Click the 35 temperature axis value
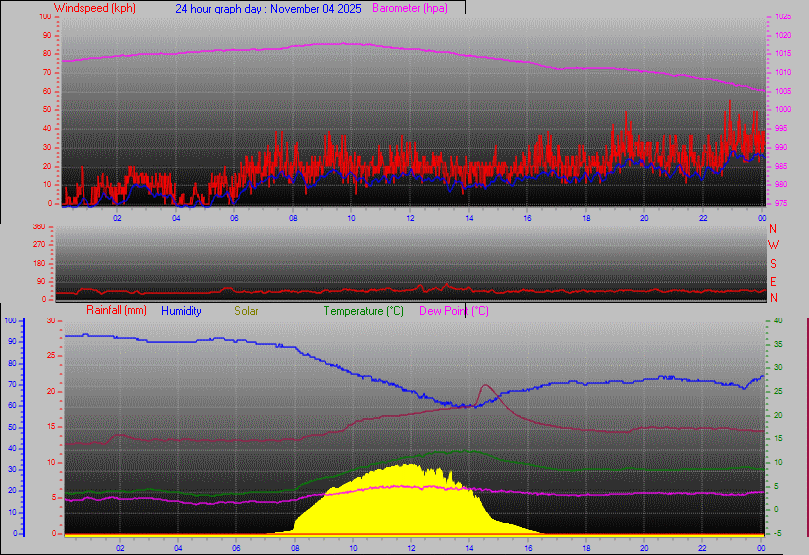This screenshot has width=809, height=555. point(778,344)
